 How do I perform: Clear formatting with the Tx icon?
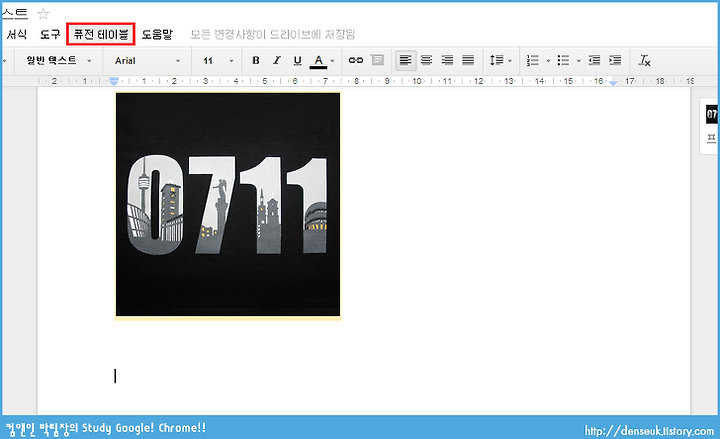click(645, 60)
